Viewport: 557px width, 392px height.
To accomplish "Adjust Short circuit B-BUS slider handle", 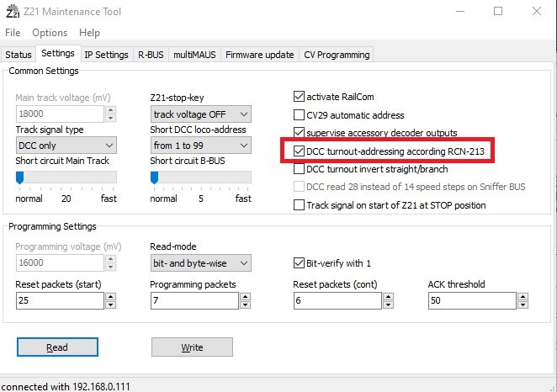I will point(154,177).
